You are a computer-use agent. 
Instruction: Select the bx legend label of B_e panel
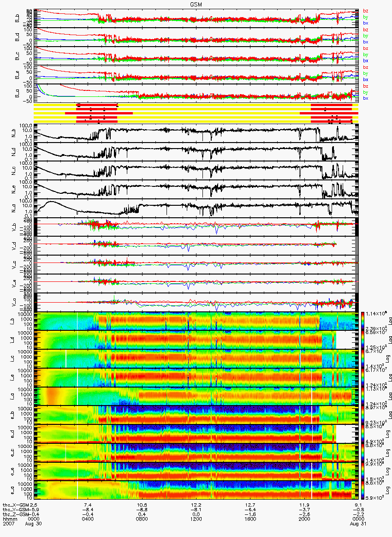(366, 79)
